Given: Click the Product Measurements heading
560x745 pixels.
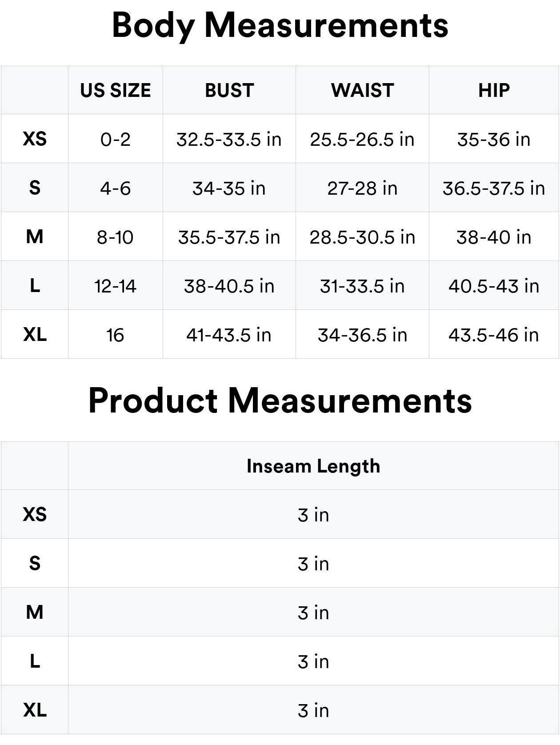Looking at the screenshot, I should point(280,401).
